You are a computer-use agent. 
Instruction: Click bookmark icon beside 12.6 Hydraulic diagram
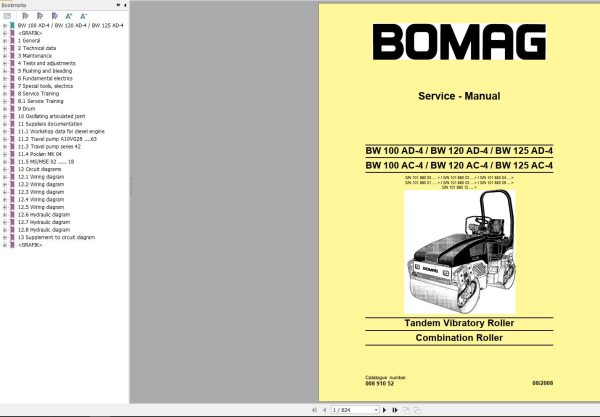pos(12,215)
